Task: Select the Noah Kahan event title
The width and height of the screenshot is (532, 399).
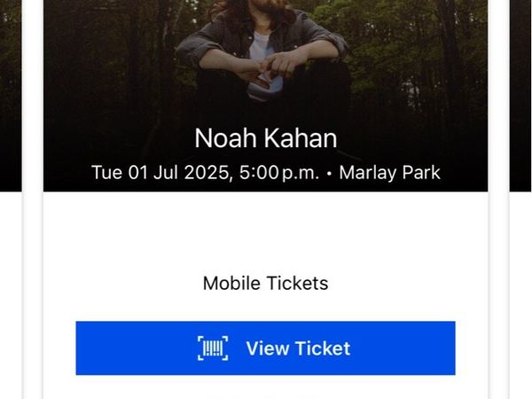Action: click(266, 138)
